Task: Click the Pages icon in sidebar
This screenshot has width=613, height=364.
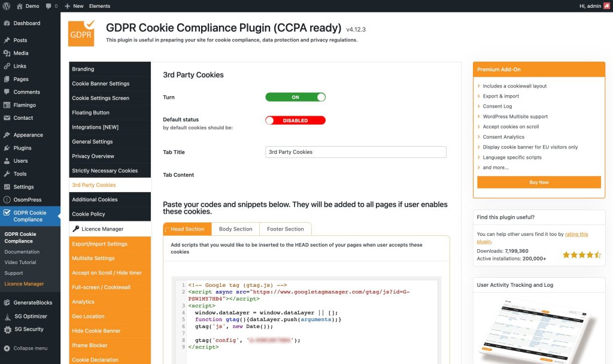Action: (x=7, y=79)
